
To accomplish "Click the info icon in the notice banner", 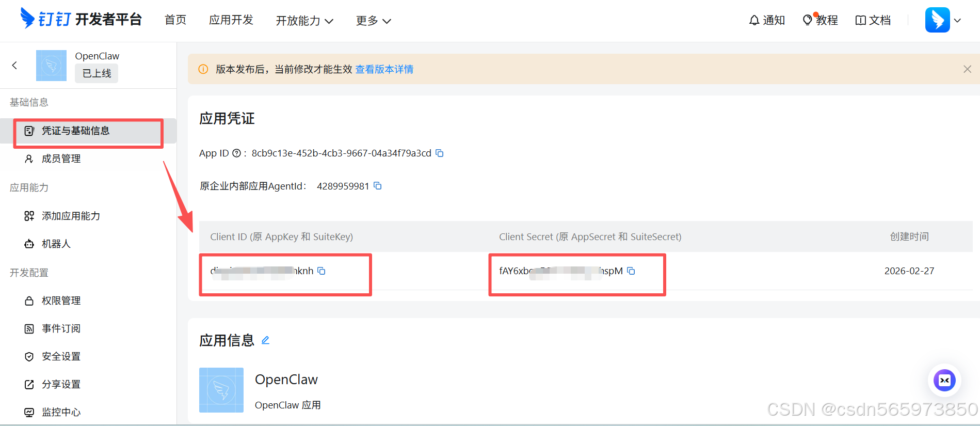I will [203, 69].
